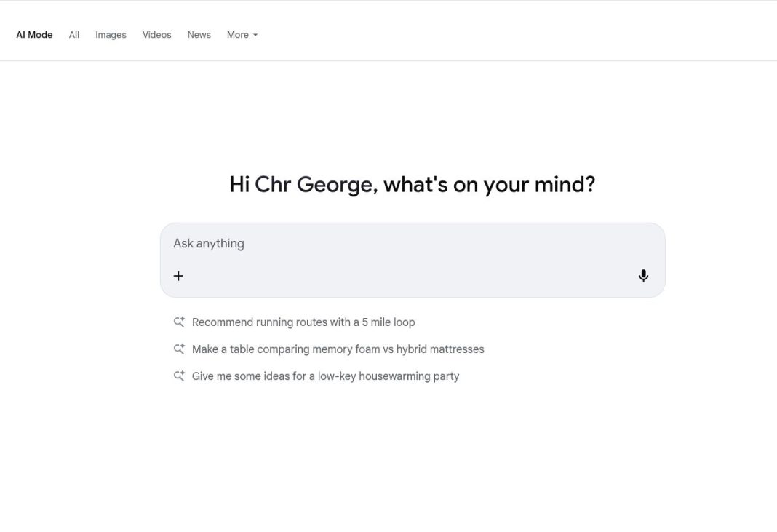
Task: Open the Videos tab
Action: 156,34
